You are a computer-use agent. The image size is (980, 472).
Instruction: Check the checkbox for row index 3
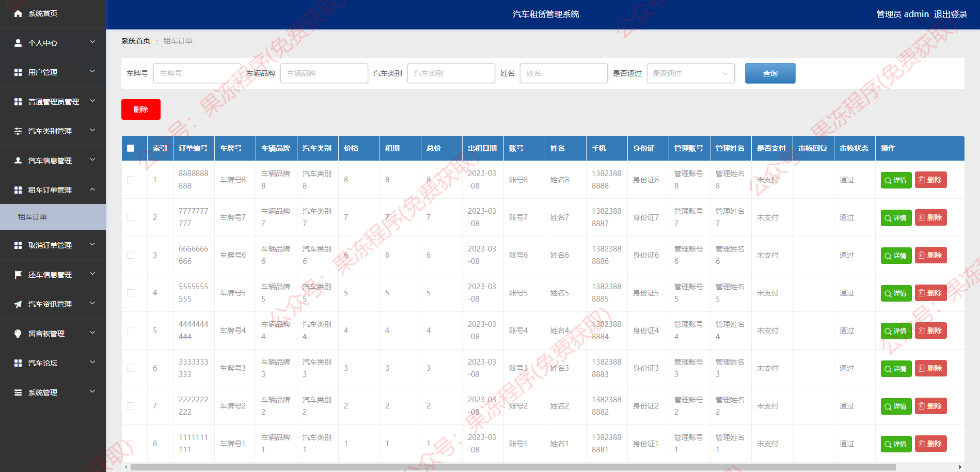tap(131, 255)
